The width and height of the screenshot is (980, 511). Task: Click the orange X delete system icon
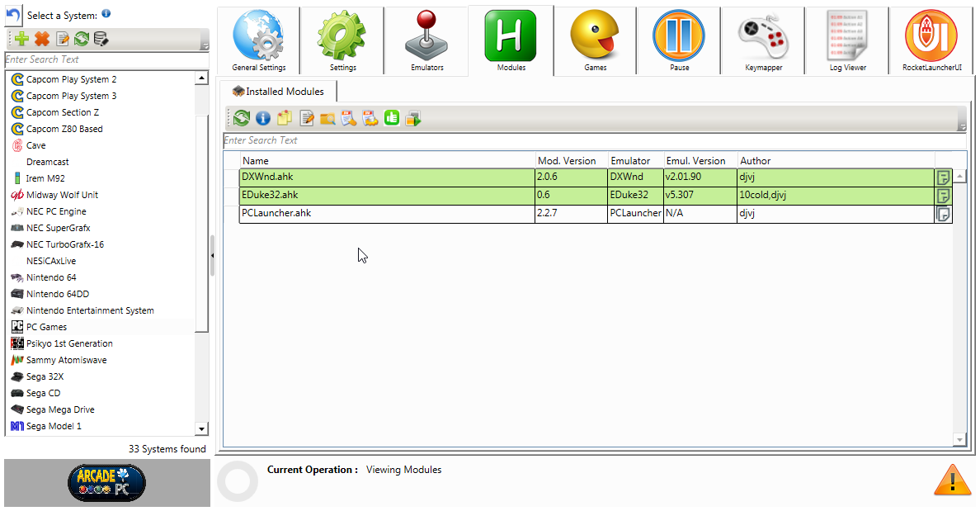(42, 39)
